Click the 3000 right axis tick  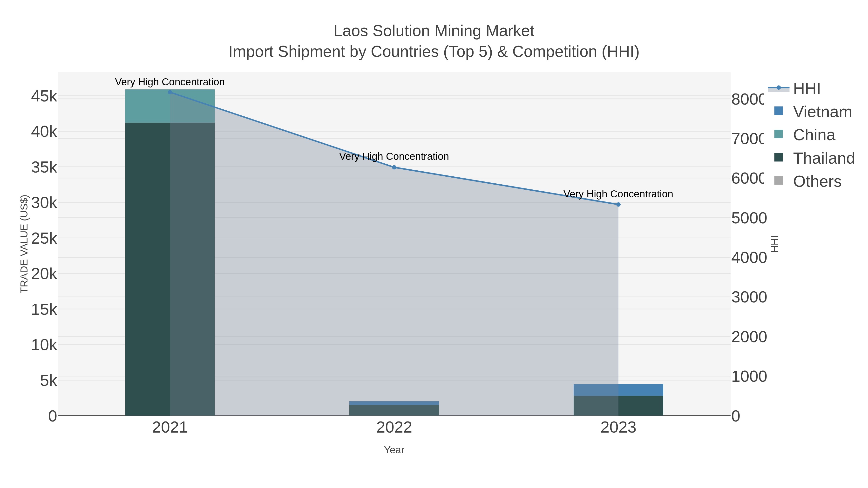click(749, 297)
